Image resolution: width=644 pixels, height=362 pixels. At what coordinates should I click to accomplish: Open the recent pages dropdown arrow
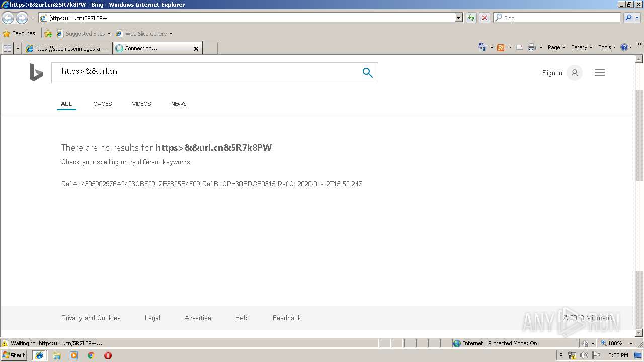(x=33, y=18)
